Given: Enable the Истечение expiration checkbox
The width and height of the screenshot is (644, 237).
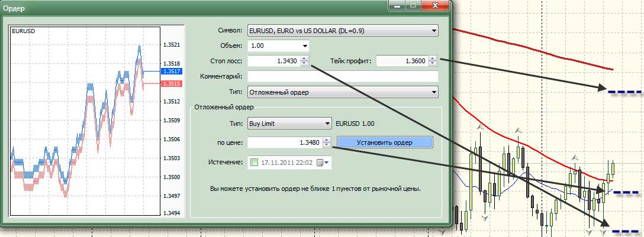Looking at the screenshot, I should point(254,163).
